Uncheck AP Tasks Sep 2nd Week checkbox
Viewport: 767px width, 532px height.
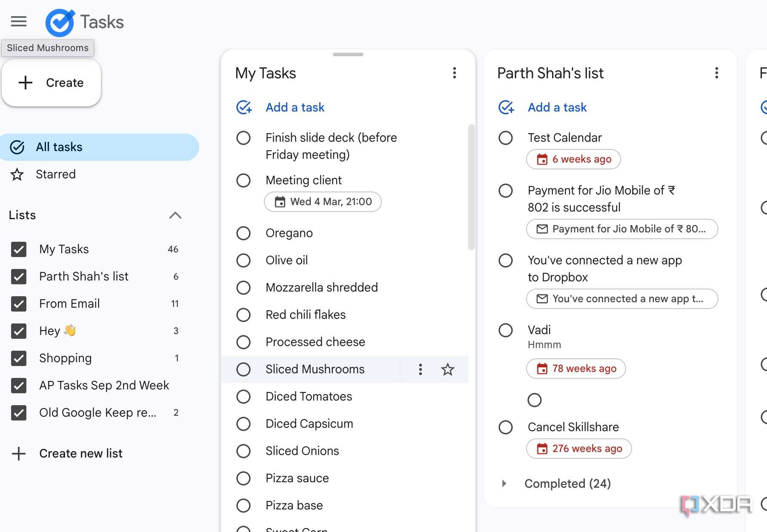(x=19, y=386)
